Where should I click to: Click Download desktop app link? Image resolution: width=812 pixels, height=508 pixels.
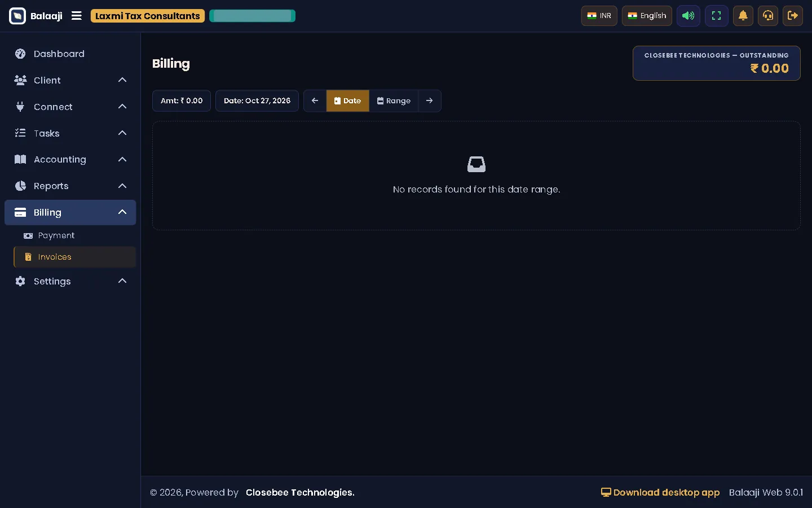point(660,493)
